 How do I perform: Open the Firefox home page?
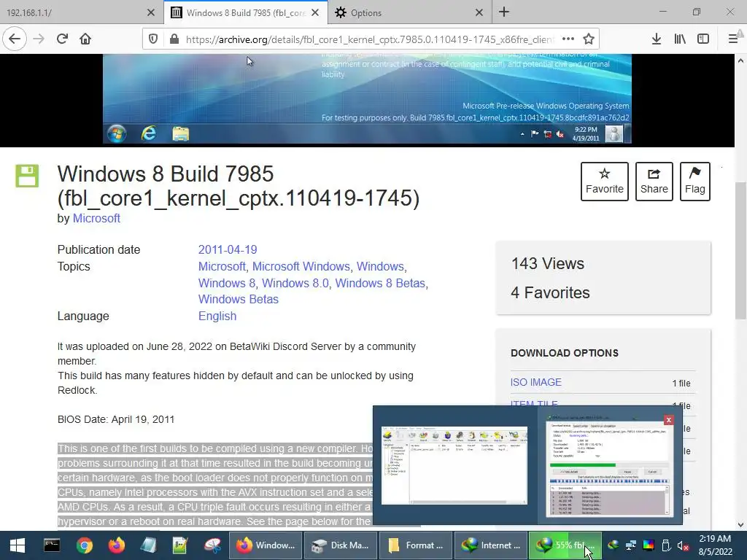tap(85, 39)
